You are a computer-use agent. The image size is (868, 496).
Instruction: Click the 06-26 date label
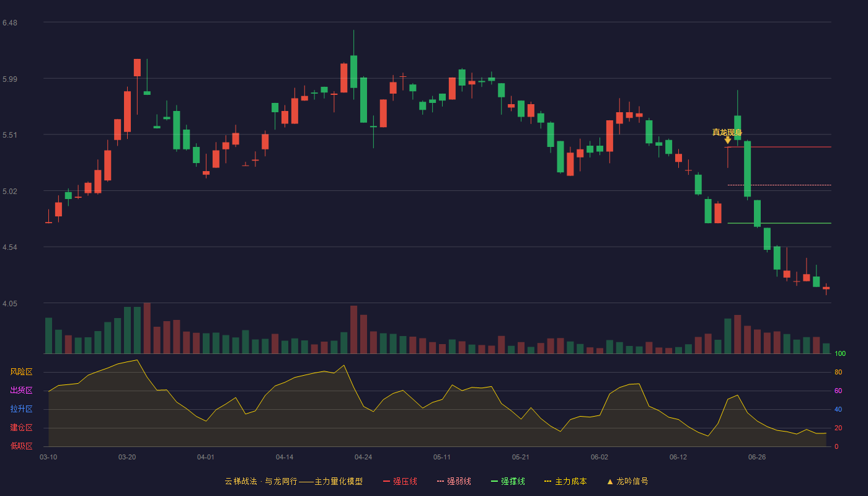[757, 457]
